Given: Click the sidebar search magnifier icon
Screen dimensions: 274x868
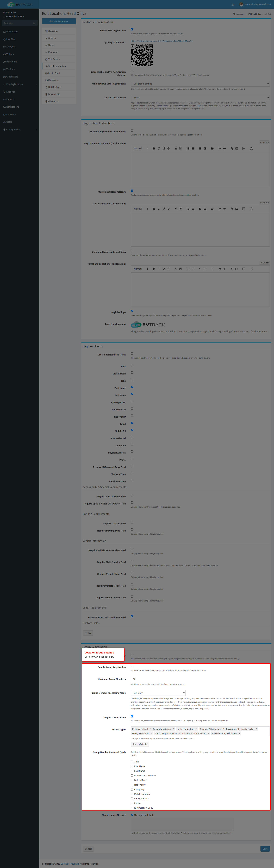Looking at the screenshot, I should [34, 23].
